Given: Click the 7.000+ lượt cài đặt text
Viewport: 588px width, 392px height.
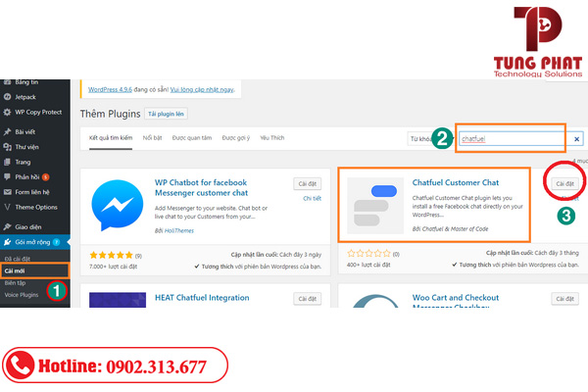Looking at the screenshot, I should 114,267.
